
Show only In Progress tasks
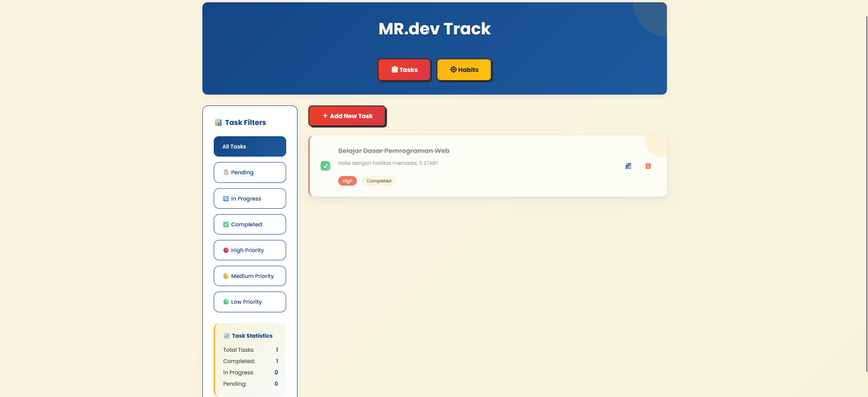249,199
